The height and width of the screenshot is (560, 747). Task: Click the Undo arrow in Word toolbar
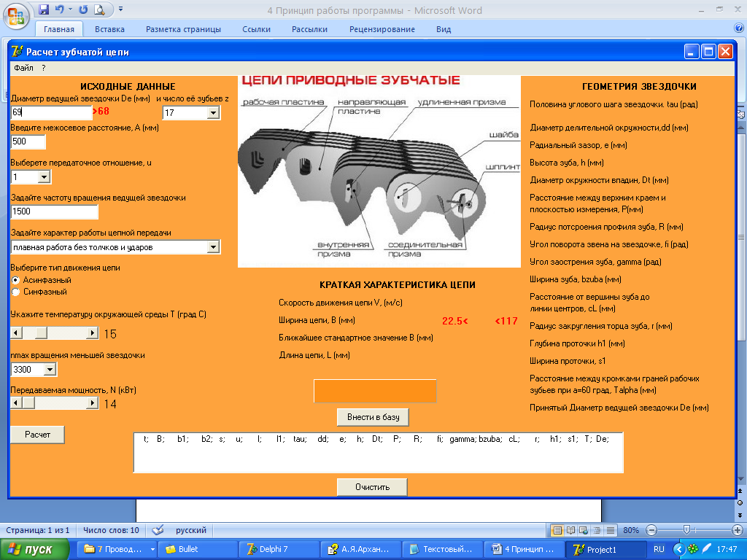[x=59, y=9]
